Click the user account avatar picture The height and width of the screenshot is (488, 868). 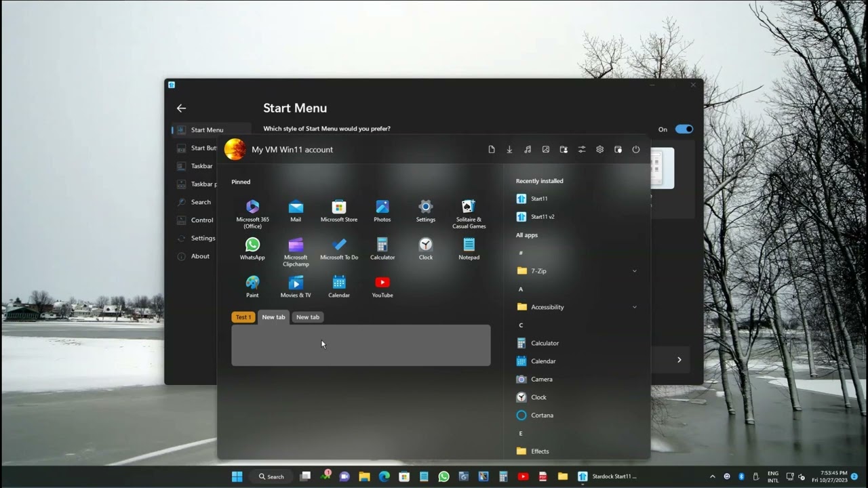click(235, 149)
